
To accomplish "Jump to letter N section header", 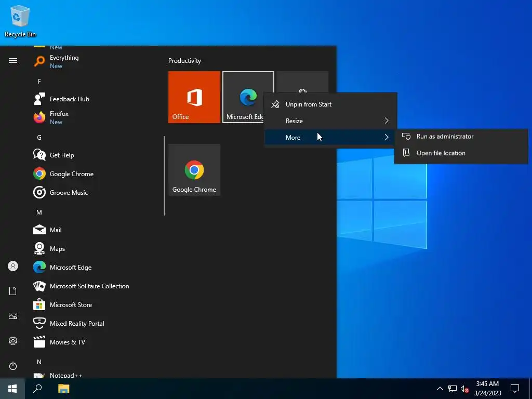I will pyautogui.click(x=39, y=362).
